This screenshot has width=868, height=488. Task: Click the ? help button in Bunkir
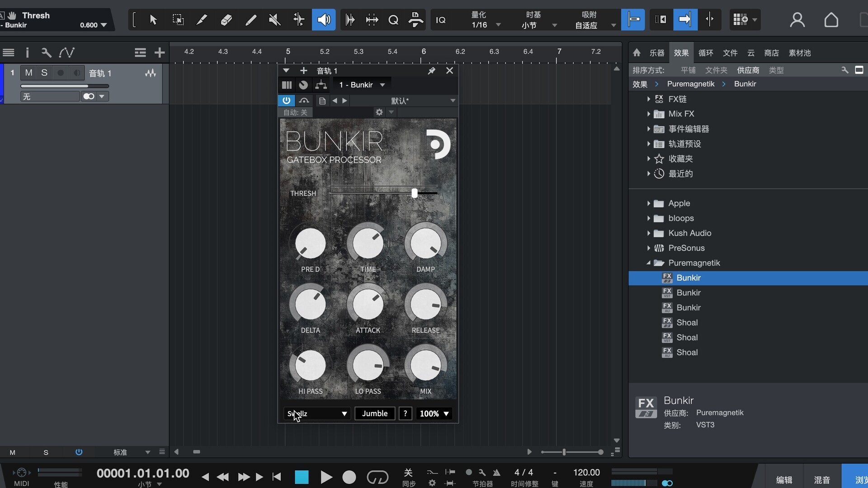click(405, 413)
